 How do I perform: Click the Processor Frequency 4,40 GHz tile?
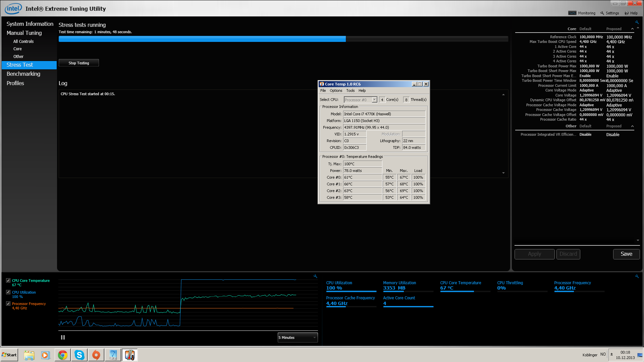[579, 286]
